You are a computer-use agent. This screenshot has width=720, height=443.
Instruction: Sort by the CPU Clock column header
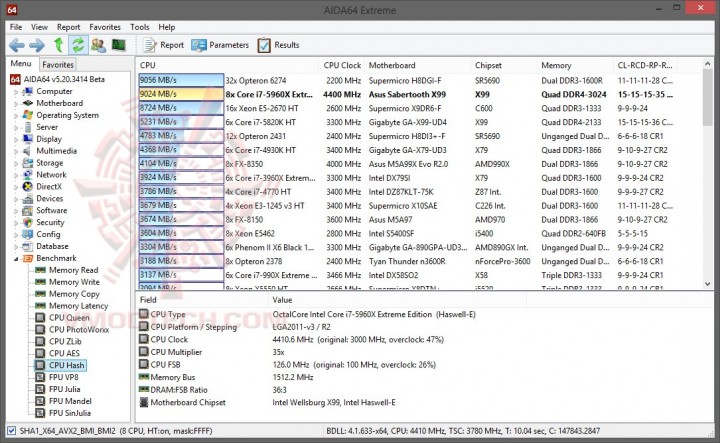(x=342, y=65)
